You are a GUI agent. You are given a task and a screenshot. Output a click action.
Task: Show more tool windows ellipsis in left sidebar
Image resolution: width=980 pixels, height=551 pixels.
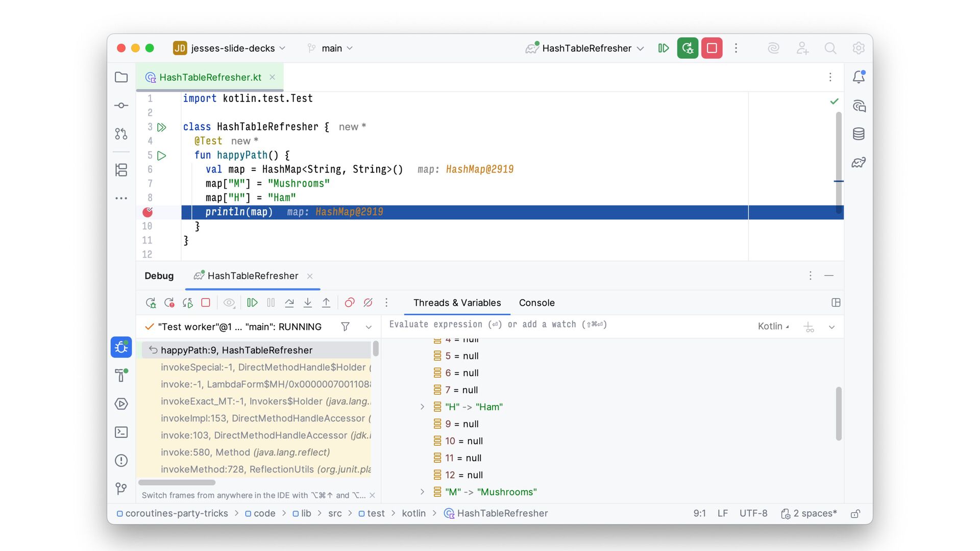point(121,198)
